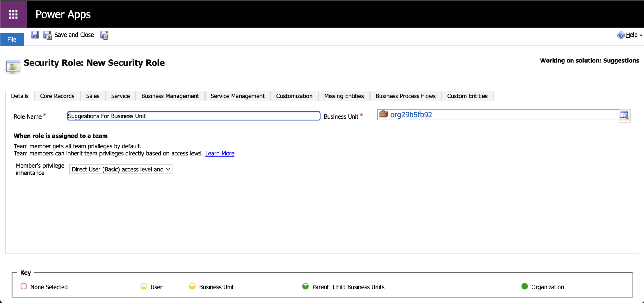This screenshot has width=644, height=303.
Task: Expand Member's privilege inheritance dropdown
Action: [121, 169]
